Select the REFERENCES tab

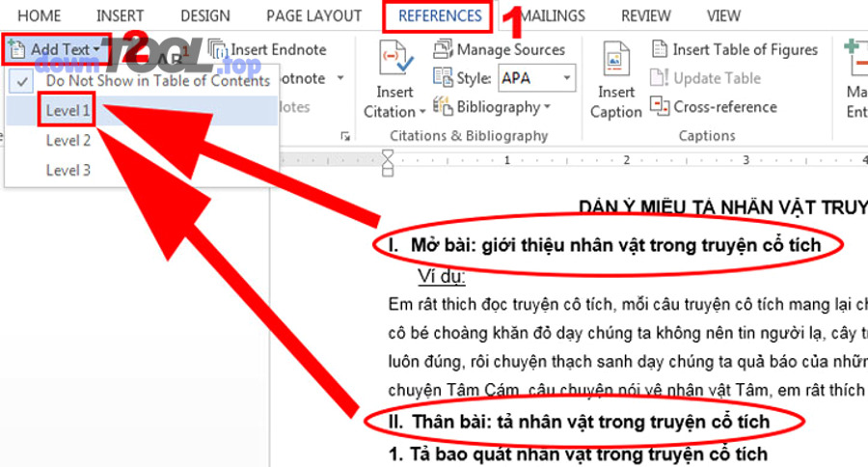point(440,16)
